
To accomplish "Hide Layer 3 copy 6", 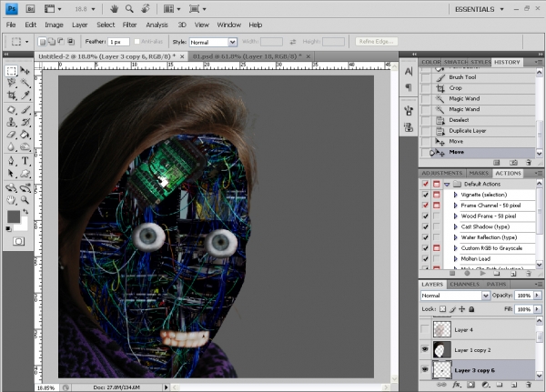I will click(x=425, y=369).
